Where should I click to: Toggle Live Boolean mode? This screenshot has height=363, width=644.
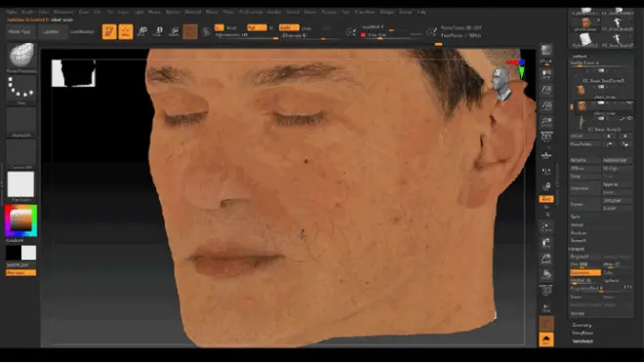(82, 31)
